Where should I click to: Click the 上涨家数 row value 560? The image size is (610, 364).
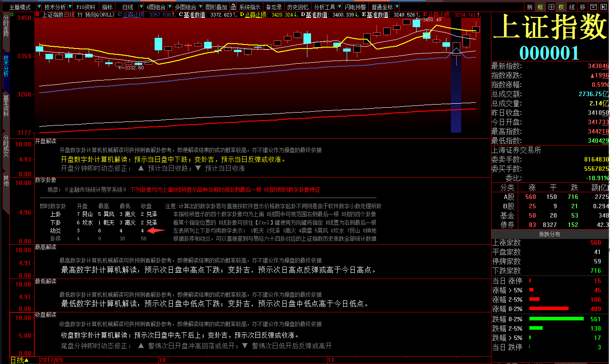[595, 243]
